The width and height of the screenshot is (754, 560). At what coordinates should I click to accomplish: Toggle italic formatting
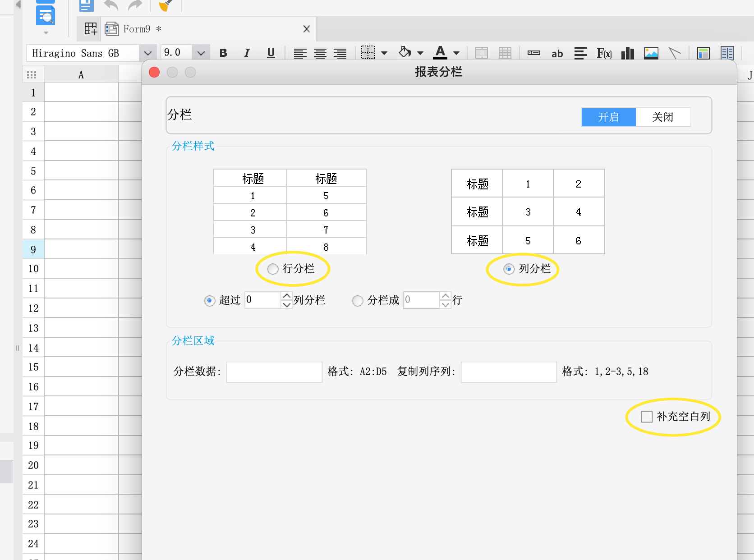click(x=247, y=53)
